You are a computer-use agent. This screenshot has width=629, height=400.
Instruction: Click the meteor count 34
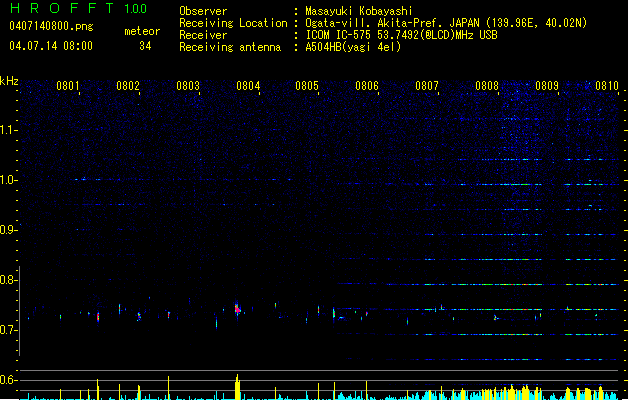(145, 46)
